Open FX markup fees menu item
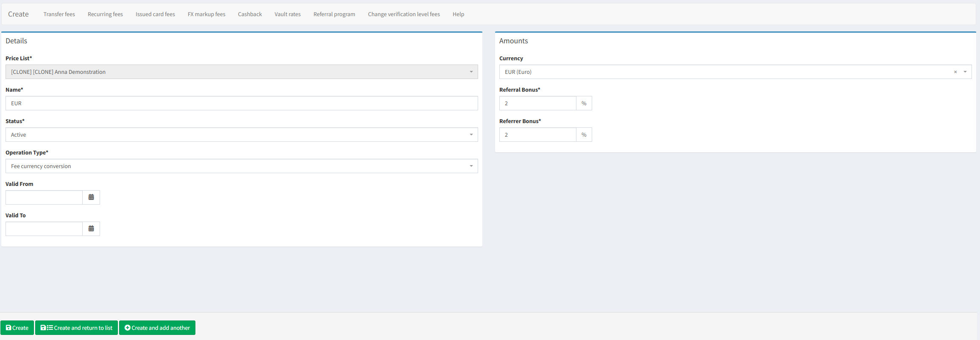980x340 pixels. (206, 14)
